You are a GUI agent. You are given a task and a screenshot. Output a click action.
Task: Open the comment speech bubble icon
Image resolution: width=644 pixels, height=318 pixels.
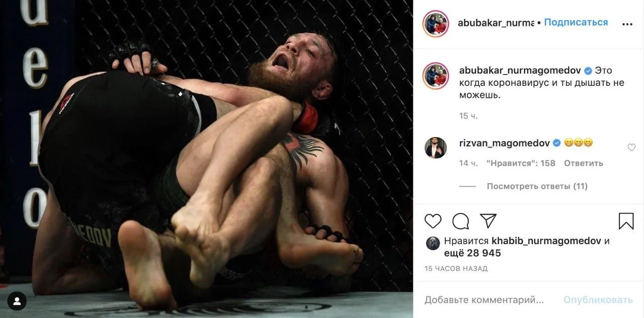pos(460,221)
